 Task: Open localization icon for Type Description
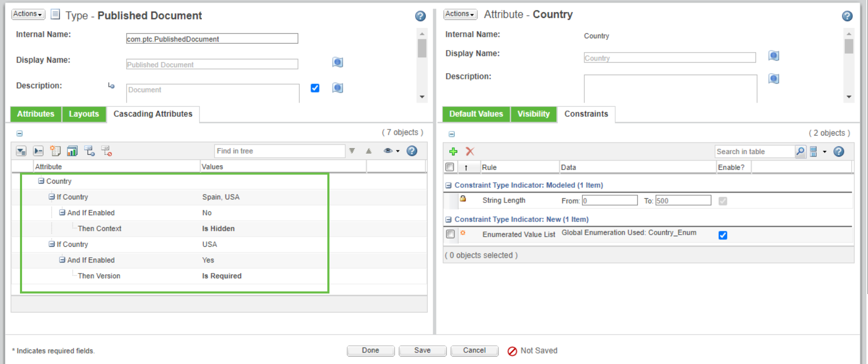pyautogui.click(x=338, y=88)
